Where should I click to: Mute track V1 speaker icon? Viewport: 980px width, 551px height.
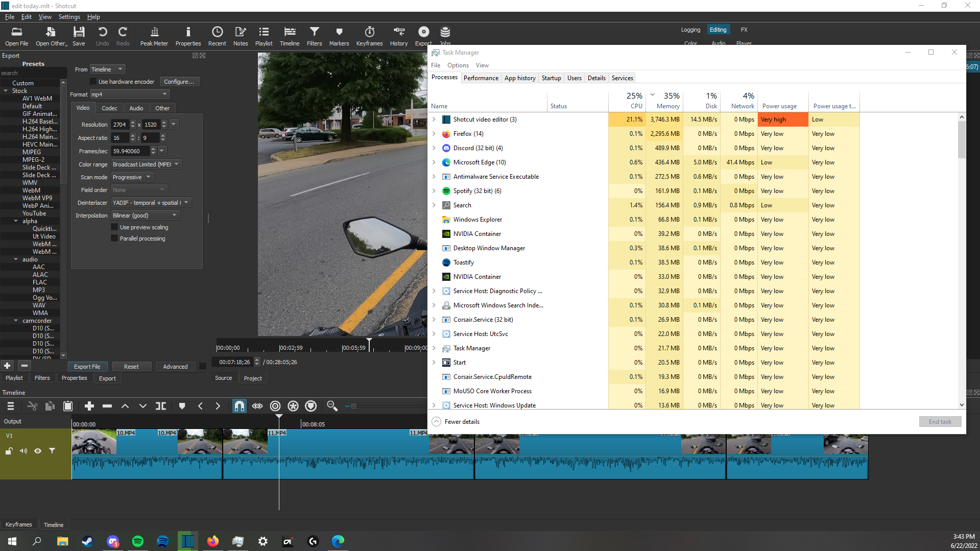(x=23, y=451)
